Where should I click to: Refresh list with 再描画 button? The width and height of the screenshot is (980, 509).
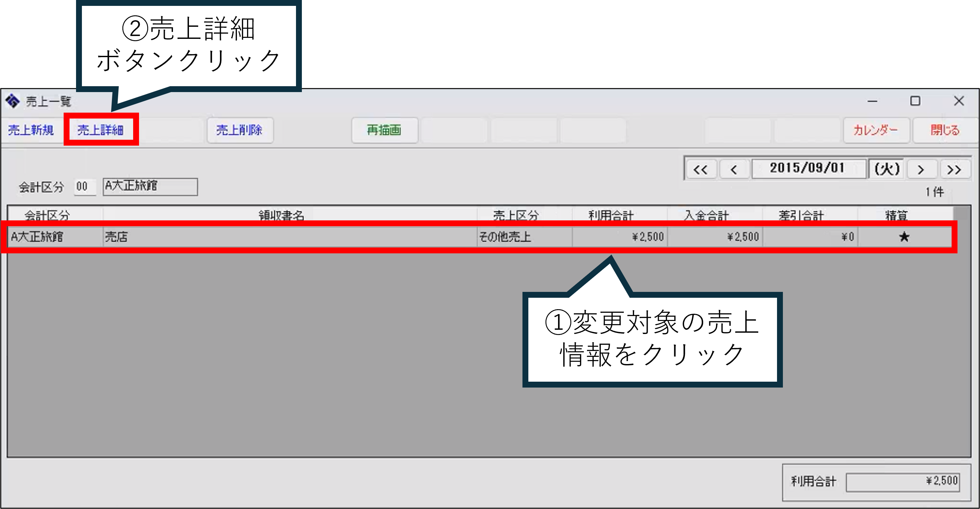pyautogui.click(x=384, y=130)
